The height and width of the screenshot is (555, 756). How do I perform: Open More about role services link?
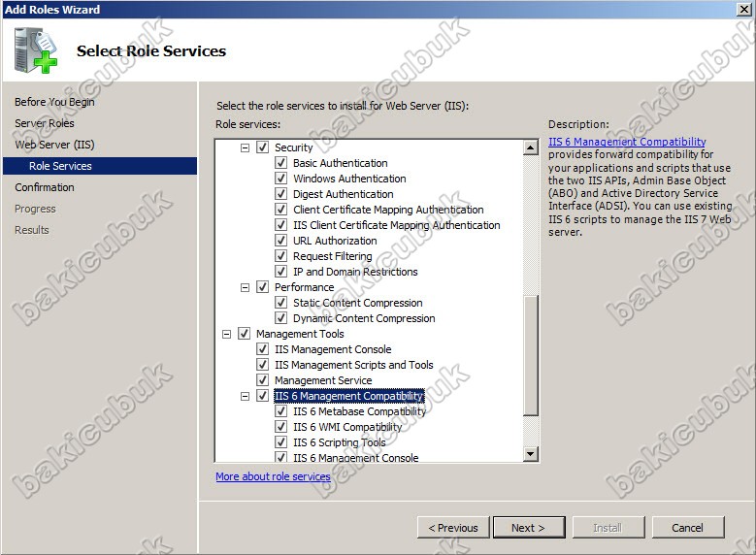(273, 476)
